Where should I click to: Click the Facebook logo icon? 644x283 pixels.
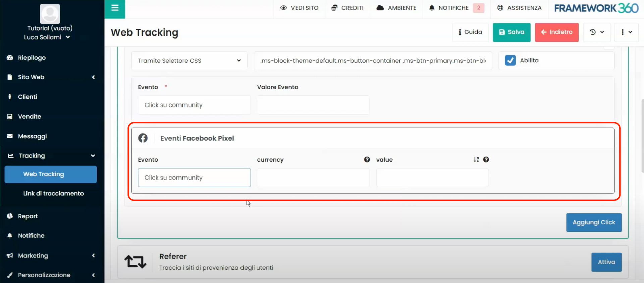pos(143,138)
